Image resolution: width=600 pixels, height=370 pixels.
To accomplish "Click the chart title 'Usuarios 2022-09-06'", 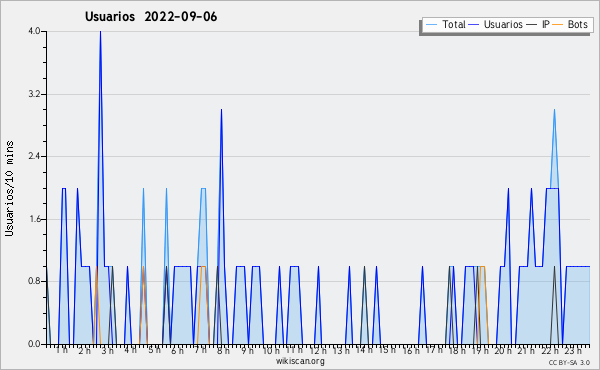I will 151,17.
